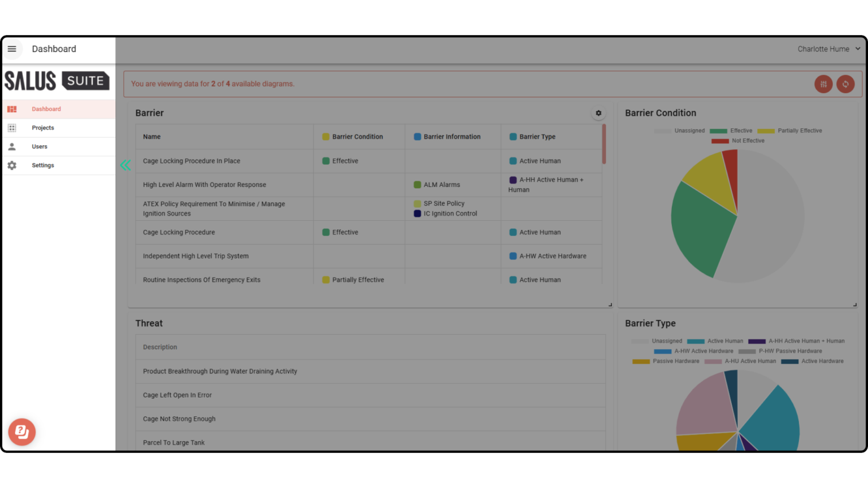Open the Charlotte Hume account dropdown
This screenshot has height=488, width=868.
[x=829, y=49]
